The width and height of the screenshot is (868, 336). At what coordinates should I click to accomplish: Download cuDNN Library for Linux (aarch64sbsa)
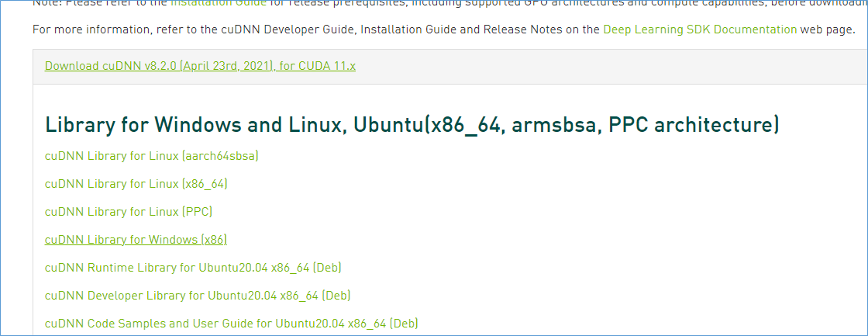click(x=152, y=156)
